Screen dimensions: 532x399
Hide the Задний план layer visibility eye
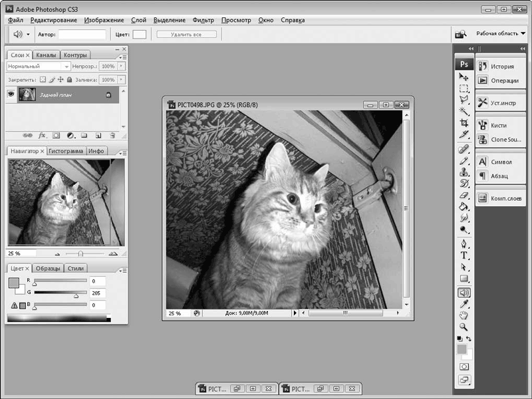(11, 95)
